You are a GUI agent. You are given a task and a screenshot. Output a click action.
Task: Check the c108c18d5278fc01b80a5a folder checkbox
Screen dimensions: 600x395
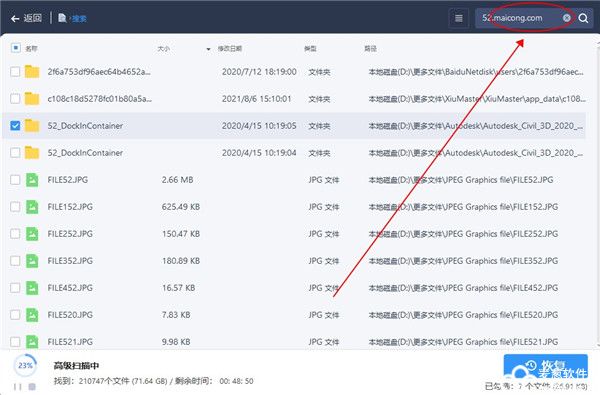pos(15,99)
